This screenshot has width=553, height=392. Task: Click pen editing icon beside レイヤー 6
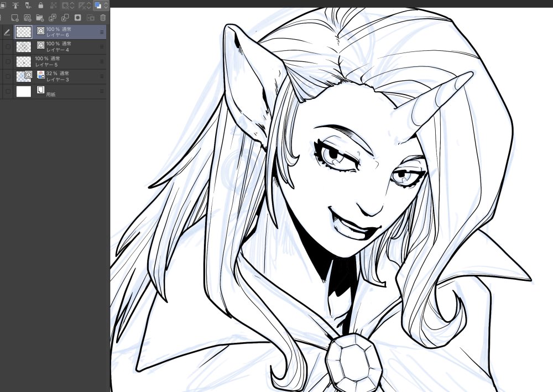click(x=7, y=33)
